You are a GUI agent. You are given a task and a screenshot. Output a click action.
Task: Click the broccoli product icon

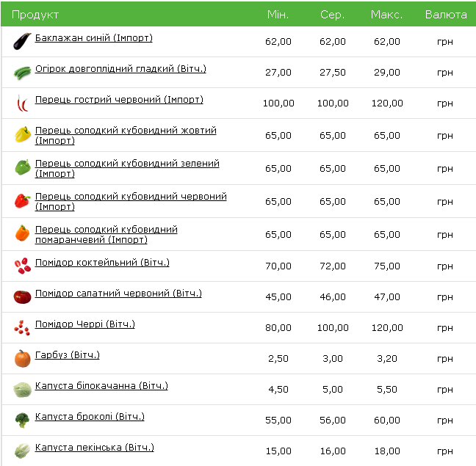click(23, 421)
